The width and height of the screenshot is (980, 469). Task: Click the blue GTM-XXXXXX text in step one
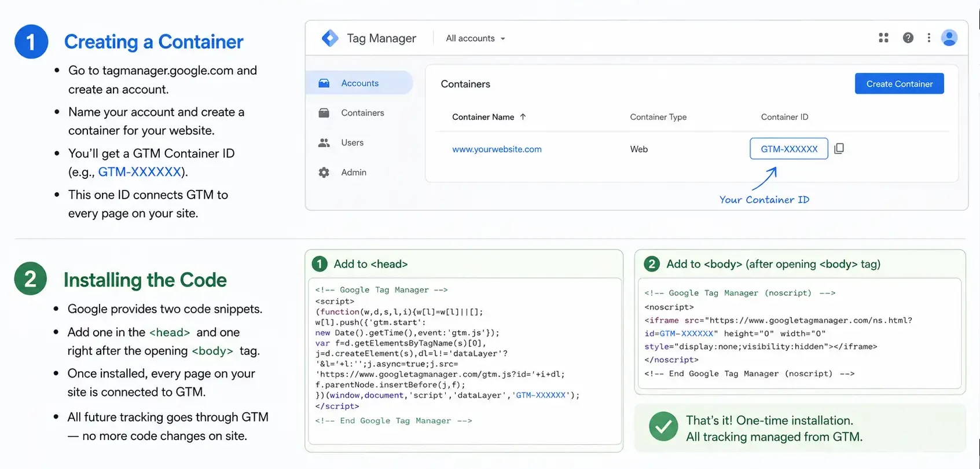[140, 172]
